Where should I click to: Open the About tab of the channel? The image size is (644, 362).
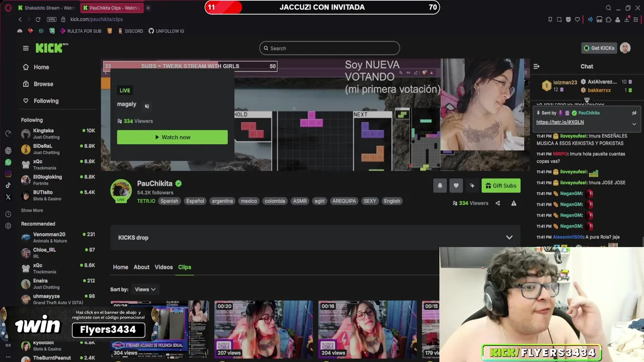click(141, 267)
